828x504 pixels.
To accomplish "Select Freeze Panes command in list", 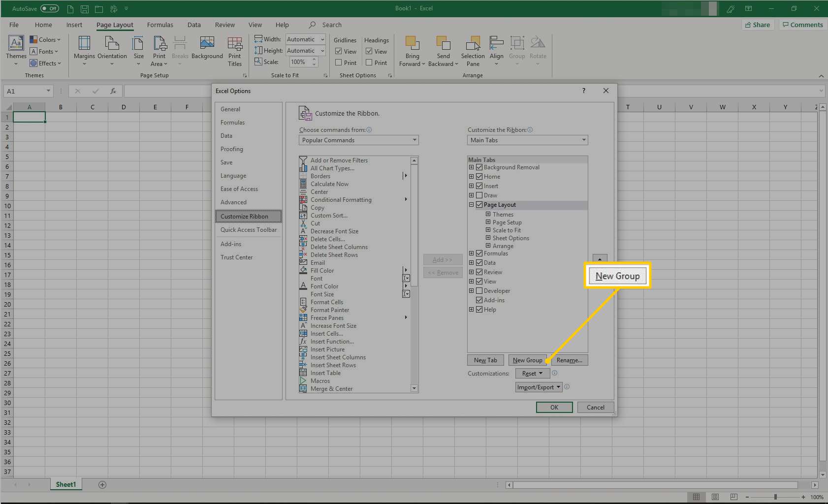I will tap(327, 318).
